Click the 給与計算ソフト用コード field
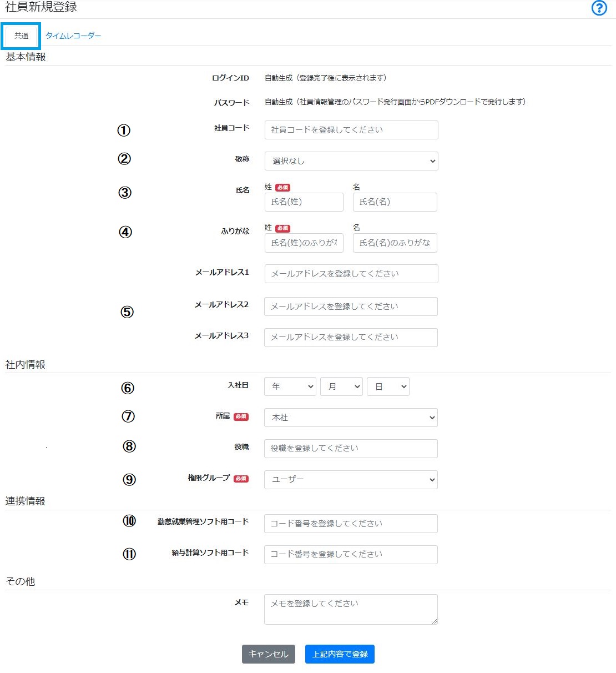 click(x=351, y=554)
